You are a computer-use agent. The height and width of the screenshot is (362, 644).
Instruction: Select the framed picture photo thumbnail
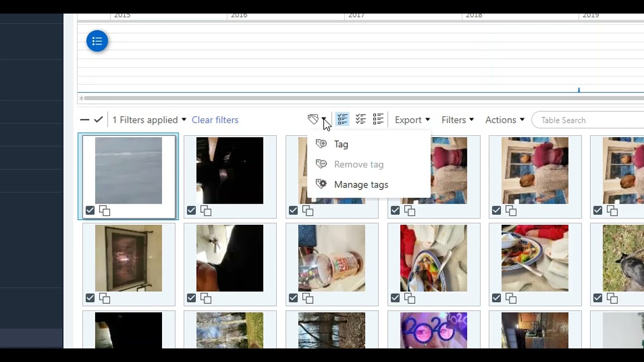pyautogui.click(x=129, y=258)
